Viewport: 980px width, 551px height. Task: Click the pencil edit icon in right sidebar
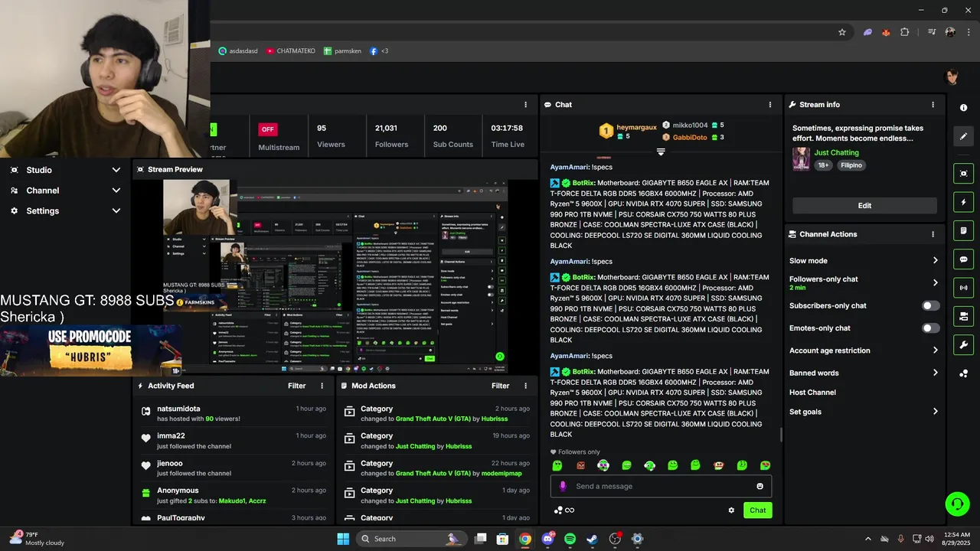point(964,136)
